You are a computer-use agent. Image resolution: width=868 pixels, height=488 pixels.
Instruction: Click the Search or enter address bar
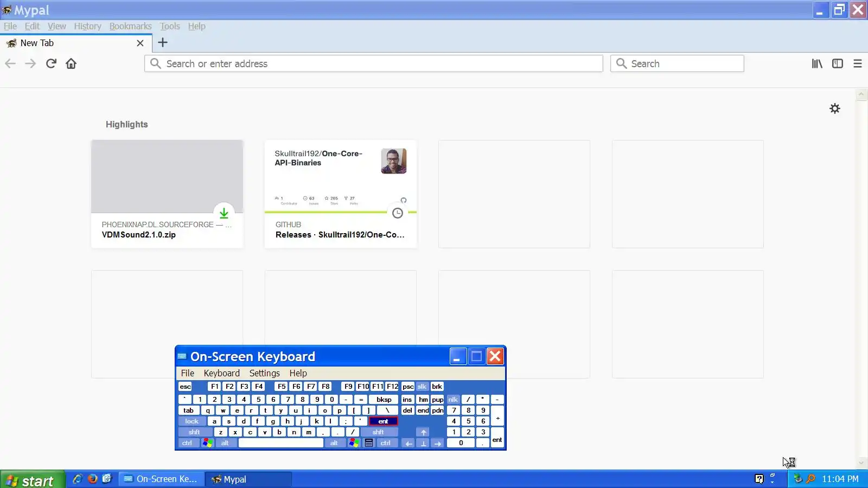point(374,63)
